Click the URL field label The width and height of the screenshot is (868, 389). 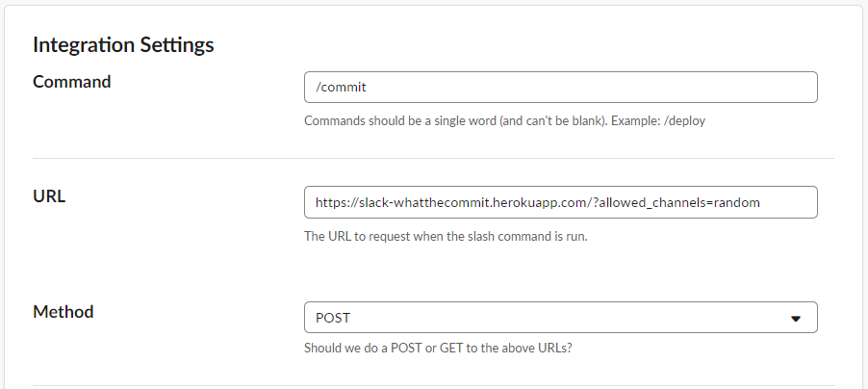coord(49,196)
